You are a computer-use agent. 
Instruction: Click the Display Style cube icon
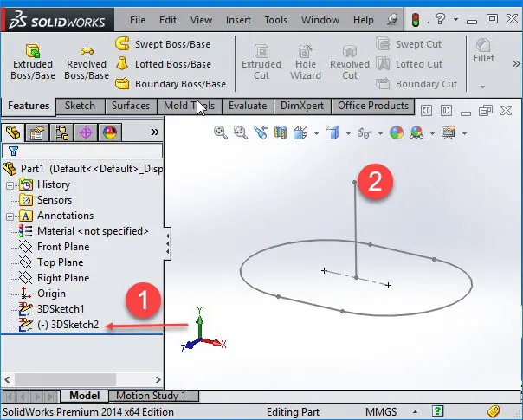click(x=333, y=132)
